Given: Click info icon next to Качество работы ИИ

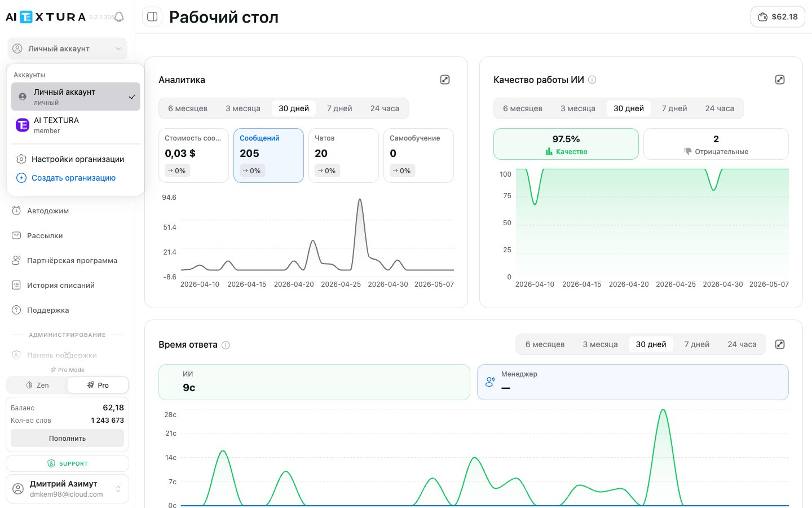Looking at the screenshot, I should (592, 80).
